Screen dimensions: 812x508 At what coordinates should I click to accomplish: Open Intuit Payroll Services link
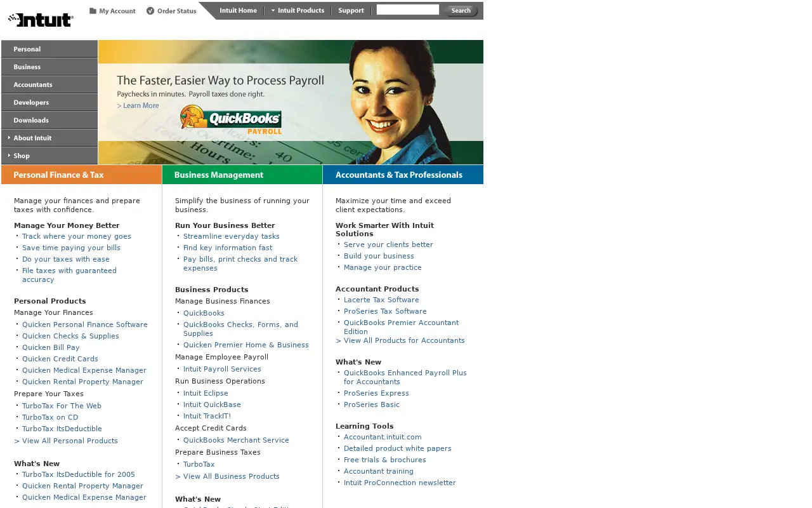222,369
